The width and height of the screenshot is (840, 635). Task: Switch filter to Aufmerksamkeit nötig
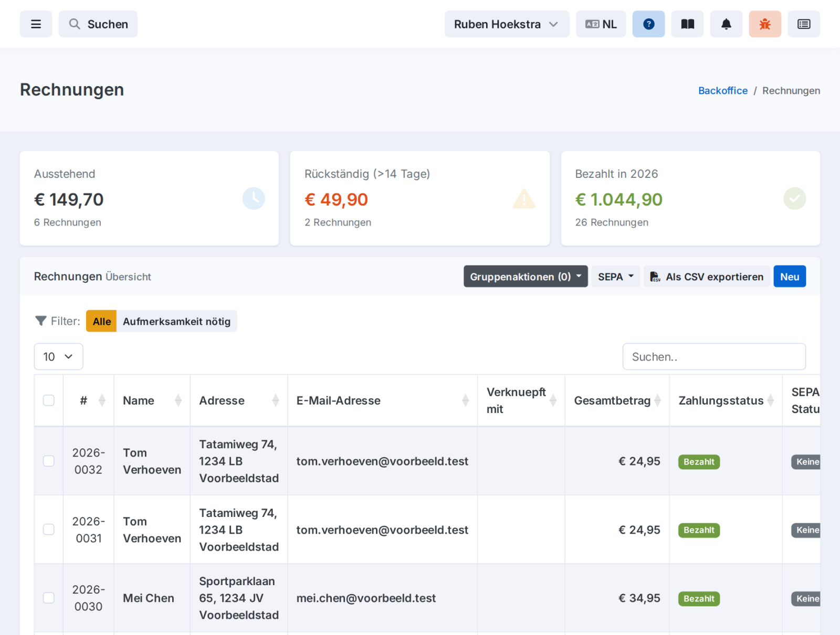176,321
